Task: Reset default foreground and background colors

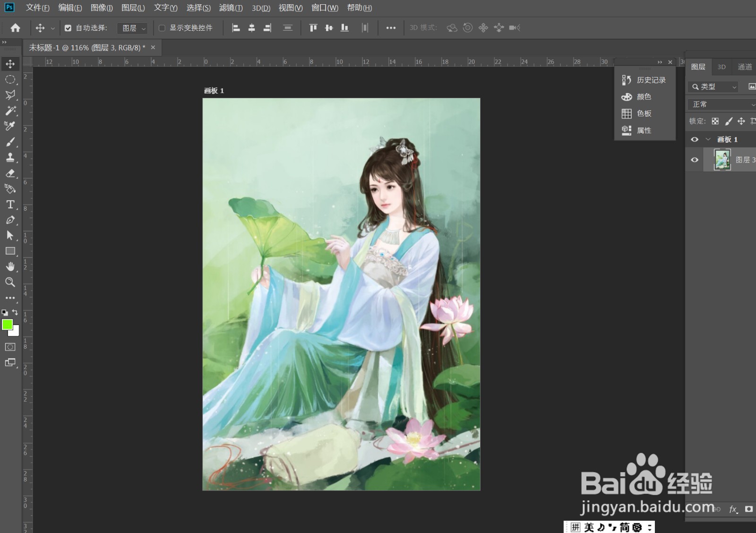Action: tap(5, 312)
